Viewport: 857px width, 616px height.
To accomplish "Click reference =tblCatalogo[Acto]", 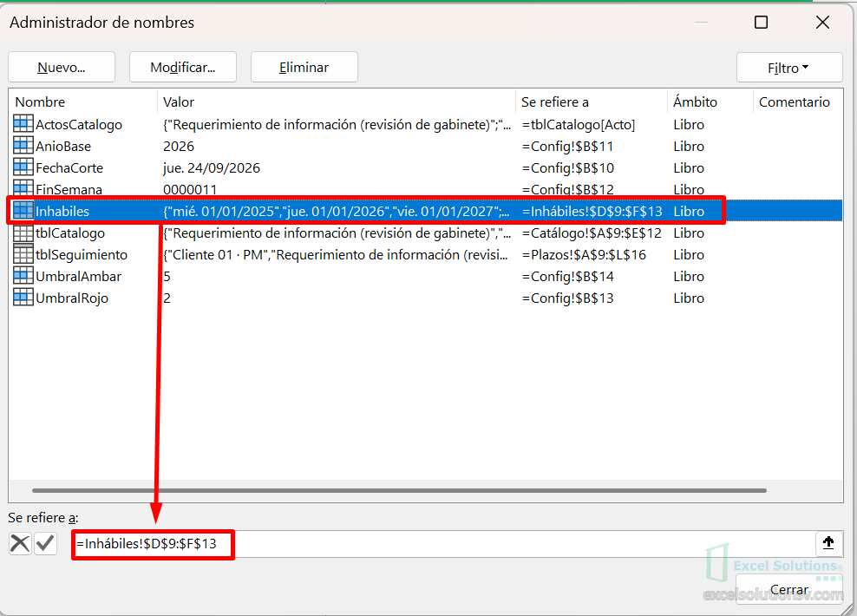I will pos(579,125).
